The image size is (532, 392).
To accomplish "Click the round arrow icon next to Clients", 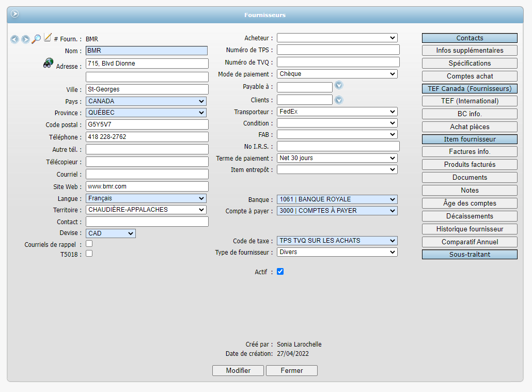I will [x=339, y=100].
